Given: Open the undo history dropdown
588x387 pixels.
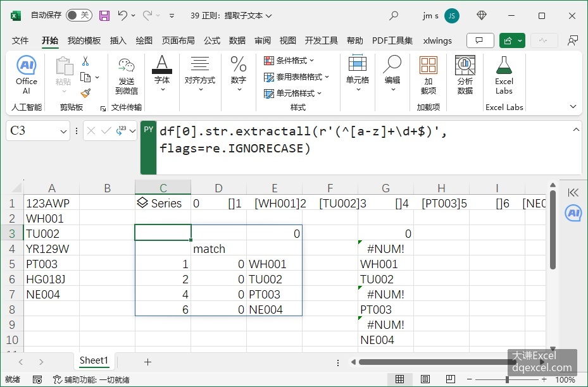Looking at the screenshot, I should click(133, 16).
